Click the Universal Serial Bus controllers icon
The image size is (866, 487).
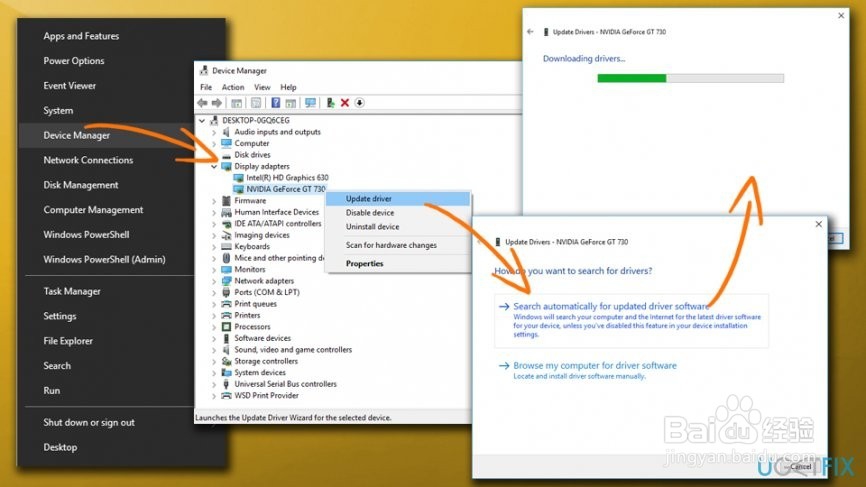click(226, 384)
